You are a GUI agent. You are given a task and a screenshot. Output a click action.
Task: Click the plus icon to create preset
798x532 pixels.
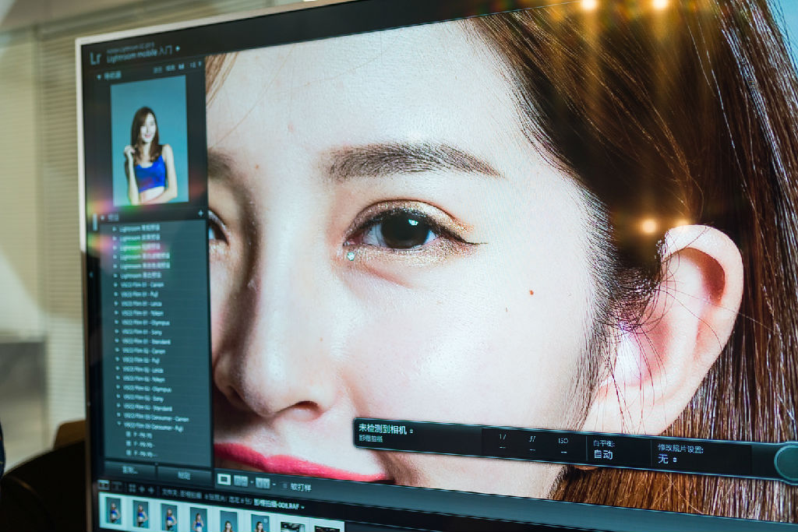click(x=200, y=213)
